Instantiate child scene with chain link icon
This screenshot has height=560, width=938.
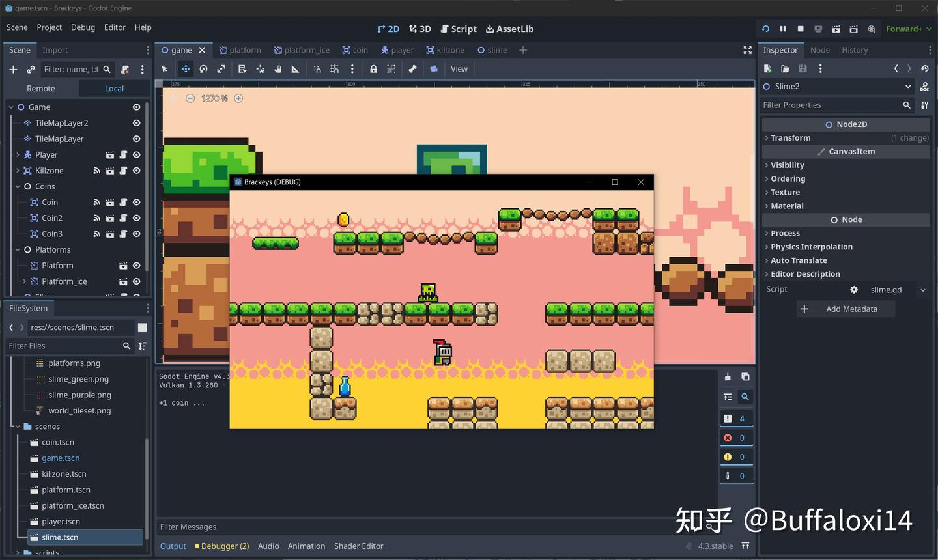[31, 69]
